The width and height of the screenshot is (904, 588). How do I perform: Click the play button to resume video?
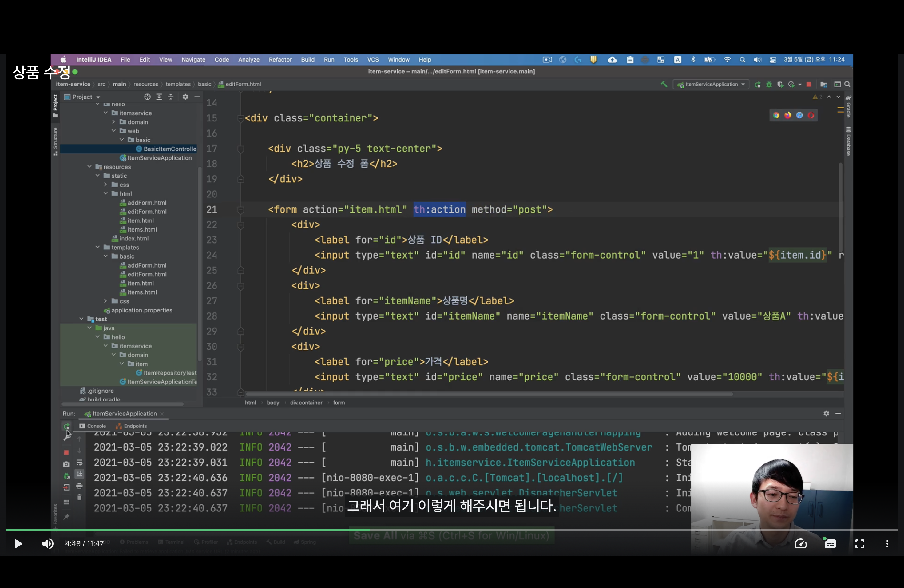point(18,543)
